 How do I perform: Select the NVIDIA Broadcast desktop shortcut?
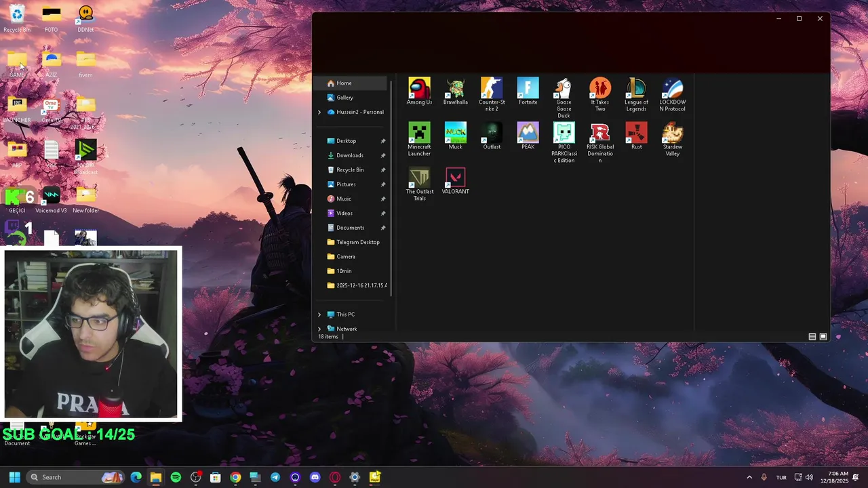tap(85, 158)
